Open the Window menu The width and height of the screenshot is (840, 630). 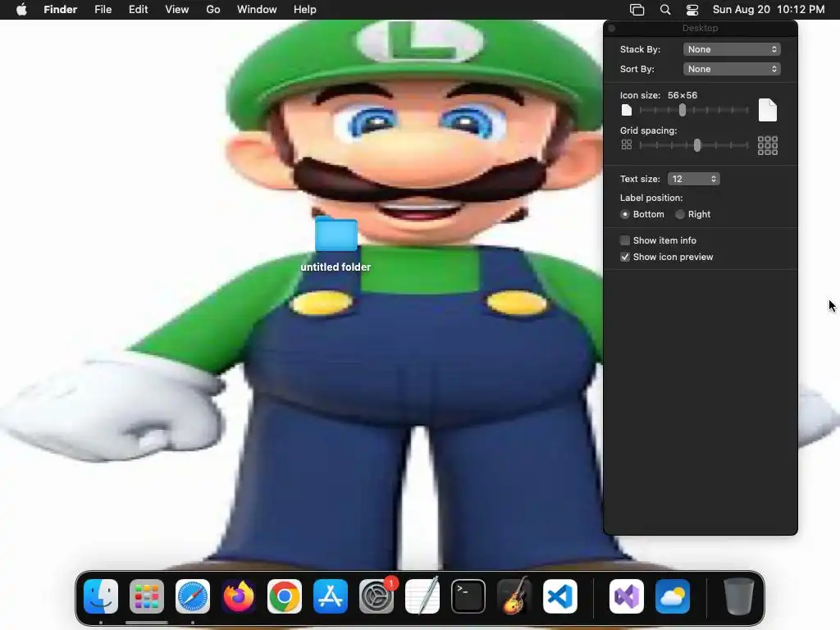coord(257,10)
